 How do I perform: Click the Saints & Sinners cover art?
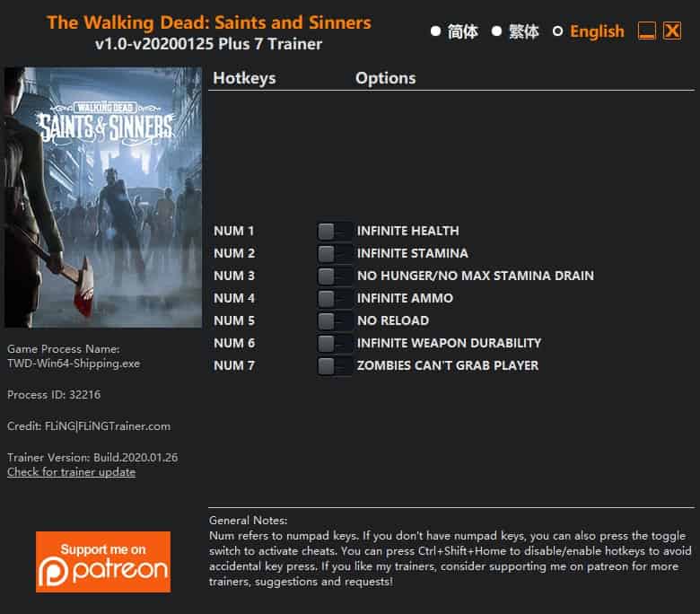(103, 197)
